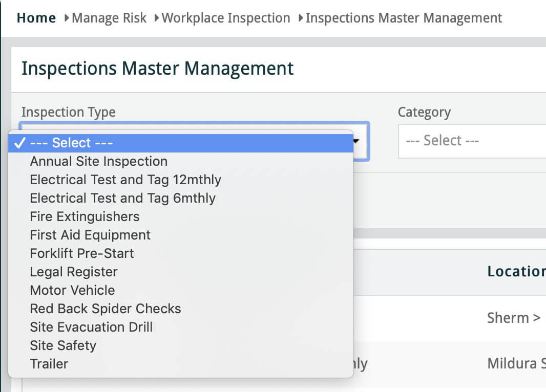Select 'Red Back Spider Checks' option
The width and height of the screenshot is (546, 392).
pos(106,309)
